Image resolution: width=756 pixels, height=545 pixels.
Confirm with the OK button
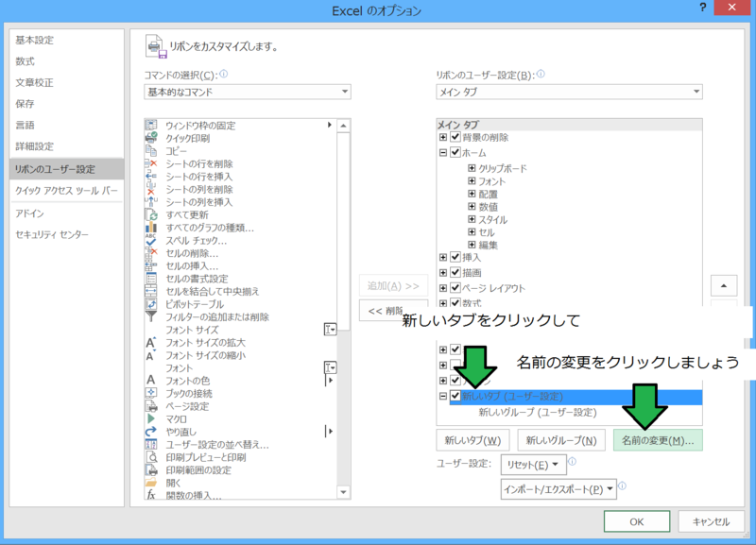coord(637,521)
